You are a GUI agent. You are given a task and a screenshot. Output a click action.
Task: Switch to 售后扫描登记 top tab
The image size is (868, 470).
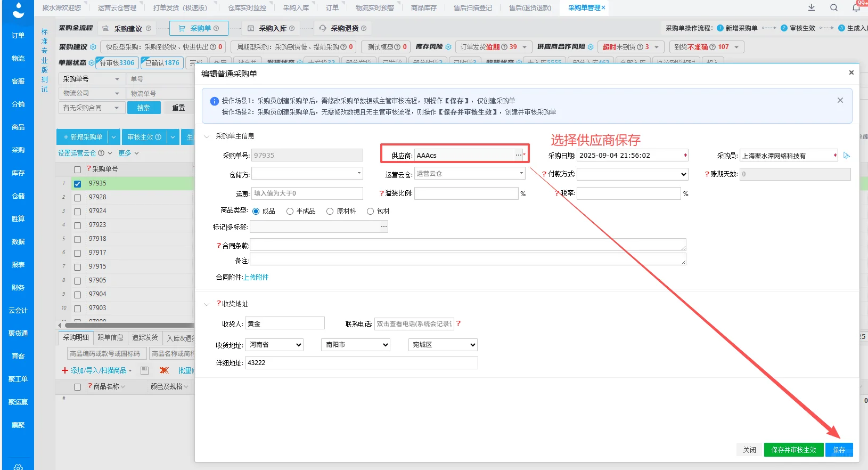(473, 8)
